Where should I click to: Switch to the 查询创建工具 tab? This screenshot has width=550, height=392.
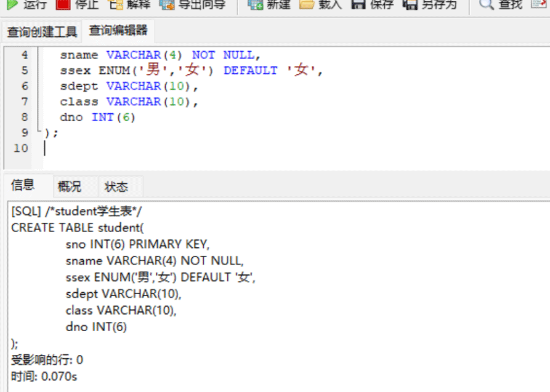pos(42,31)
